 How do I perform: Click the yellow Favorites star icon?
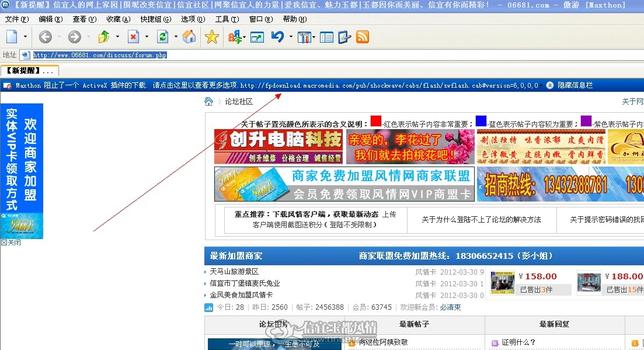tap(212, 37)
